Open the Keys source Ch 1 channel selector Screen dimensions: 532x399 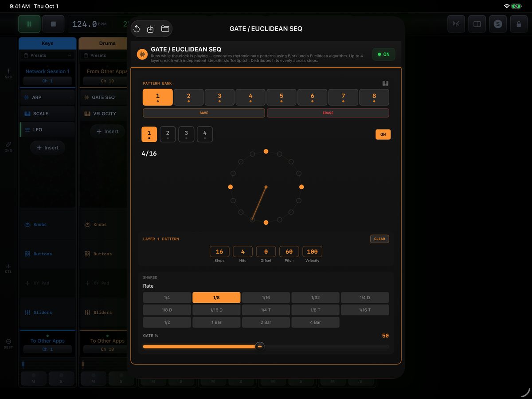47,81
